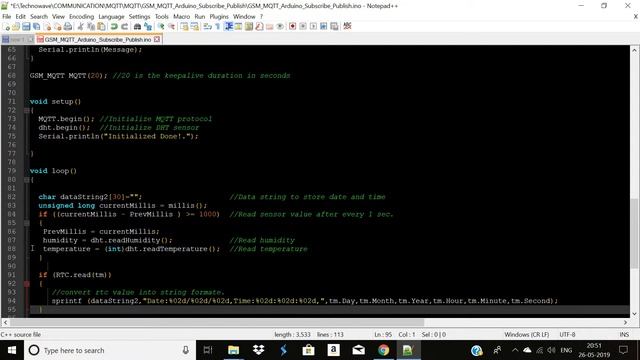Click 'UTF-8' encoding in the status bar
The image size is (640, 360).
(567, 334)
